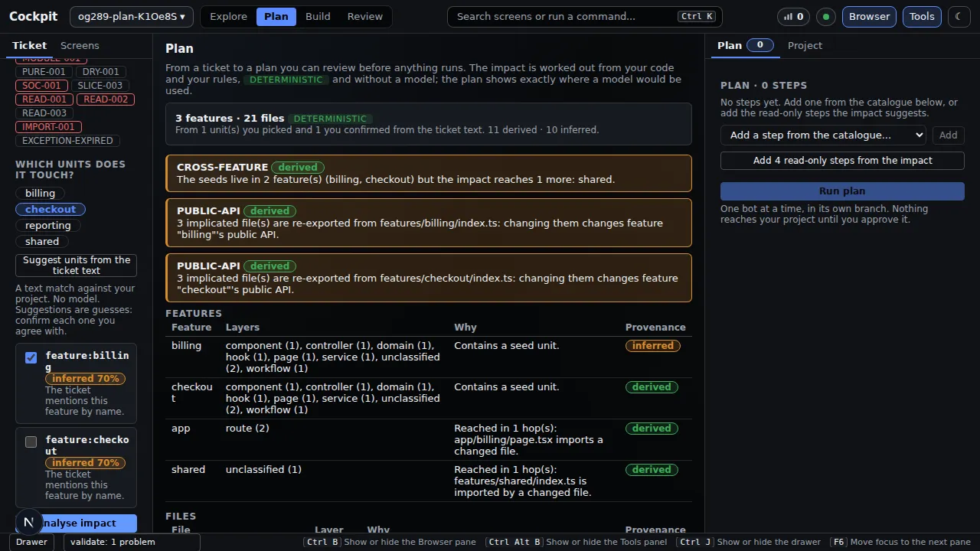Image resolution: width=980 pixels, height=551 pixels.
Task: Click the green status dot indicator
Action: tap(826, 16)
